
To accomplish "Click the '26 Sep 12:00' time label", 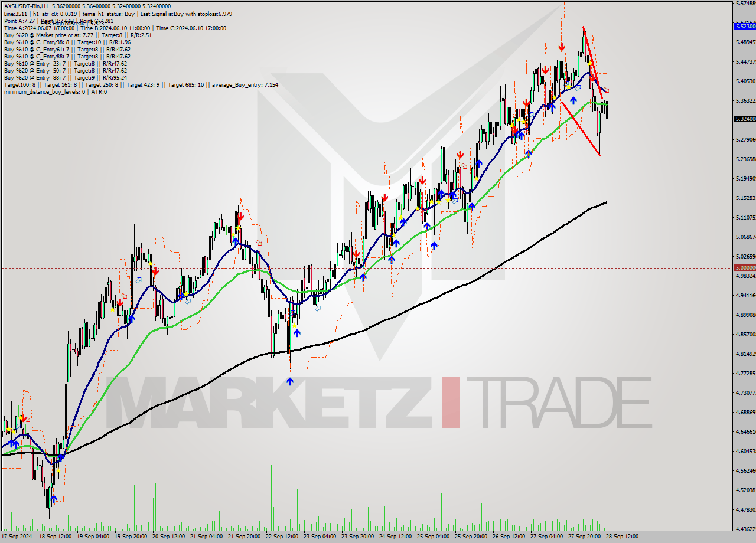I will (x=509, y=537).
